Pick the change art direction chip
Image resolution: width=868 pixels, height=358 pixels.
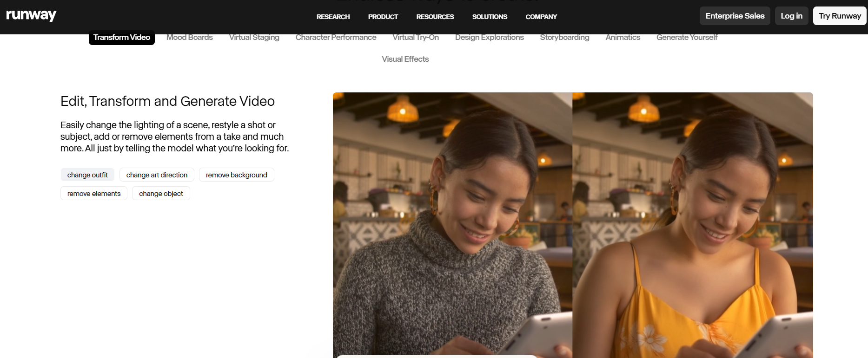(x=157, y=175)
